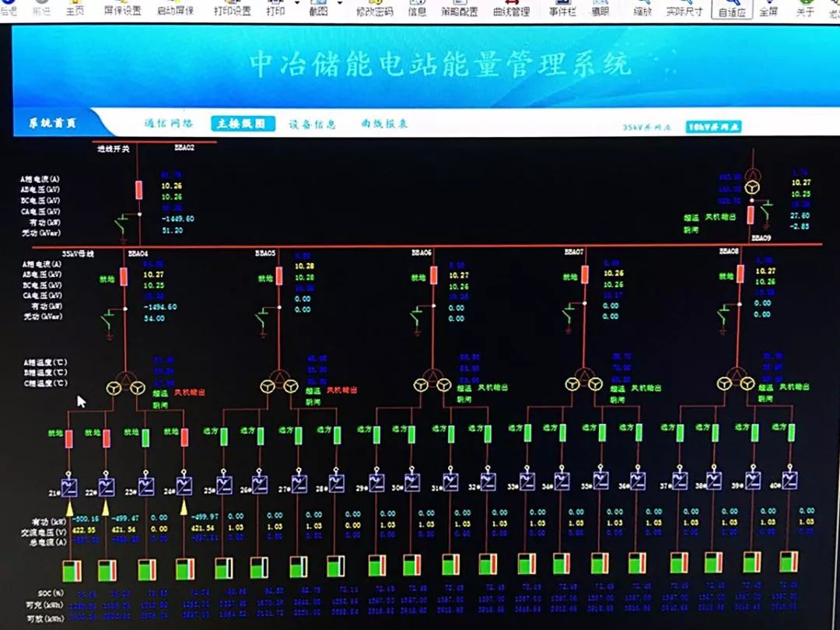840x630 pixels.
Task: Click the 35# PCS converter icon
Action: coord(600,479)
